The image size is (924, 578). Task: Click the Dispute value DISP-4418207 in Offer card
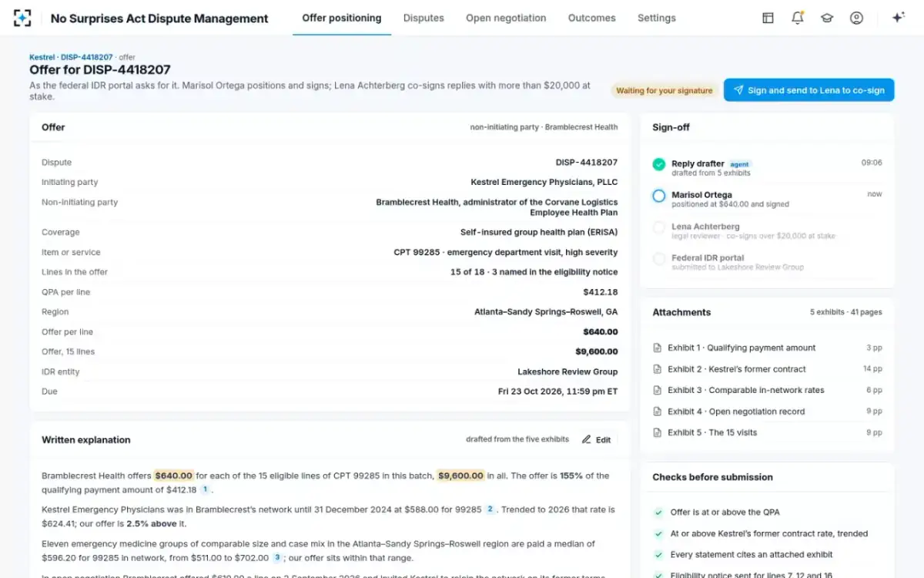click(x=587, y=163)
